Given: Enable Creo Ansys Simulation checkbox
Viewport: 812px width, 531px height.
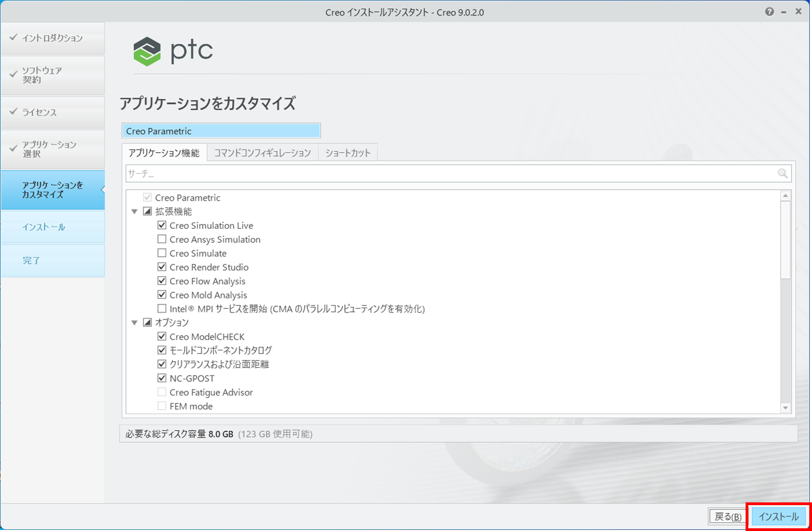Looking at the screenshot, I should 162,239.
